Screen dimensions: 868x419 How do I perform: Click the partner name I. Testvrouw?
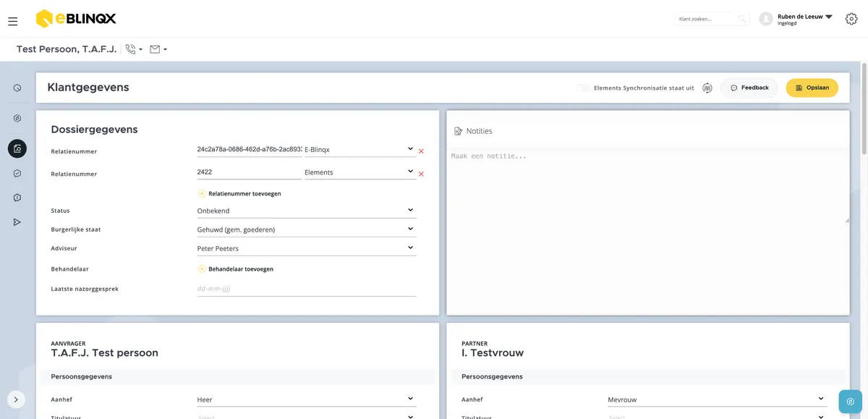tap(493, 353)
